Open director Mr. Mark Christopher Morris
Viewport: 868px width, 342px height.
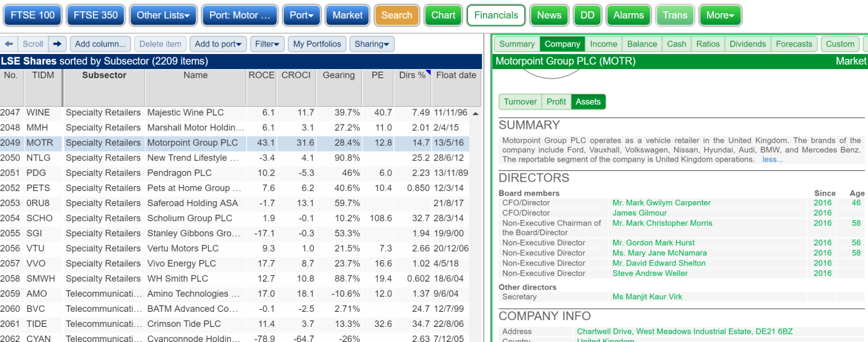pyautogui.click(x=662, y=223)
